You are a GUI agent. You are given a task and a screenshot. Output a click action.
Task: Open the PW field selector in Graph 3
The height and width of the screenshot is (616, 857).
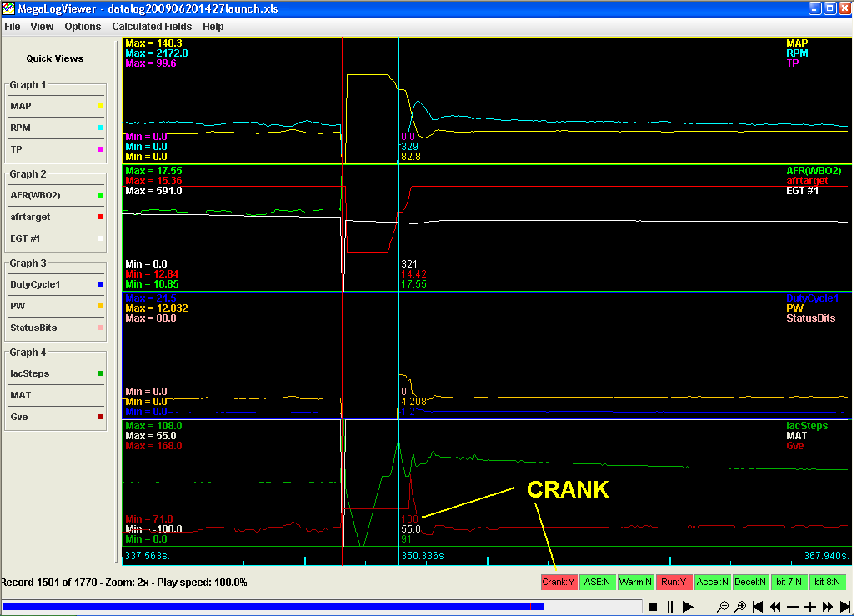tap(57, 306)
